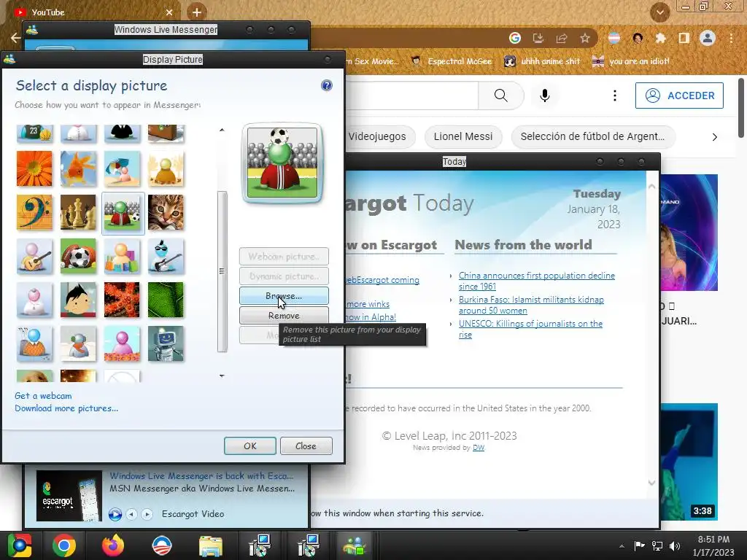Select the Lionel Messi filter chip
Viewport: 747px width, 560px height.
463,136
